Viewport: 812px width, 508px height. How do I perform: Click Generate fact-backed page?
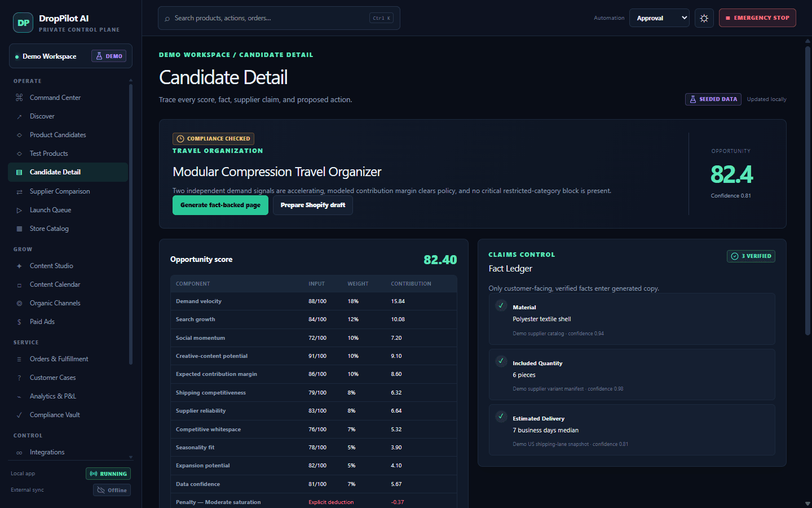pos(220,205)
